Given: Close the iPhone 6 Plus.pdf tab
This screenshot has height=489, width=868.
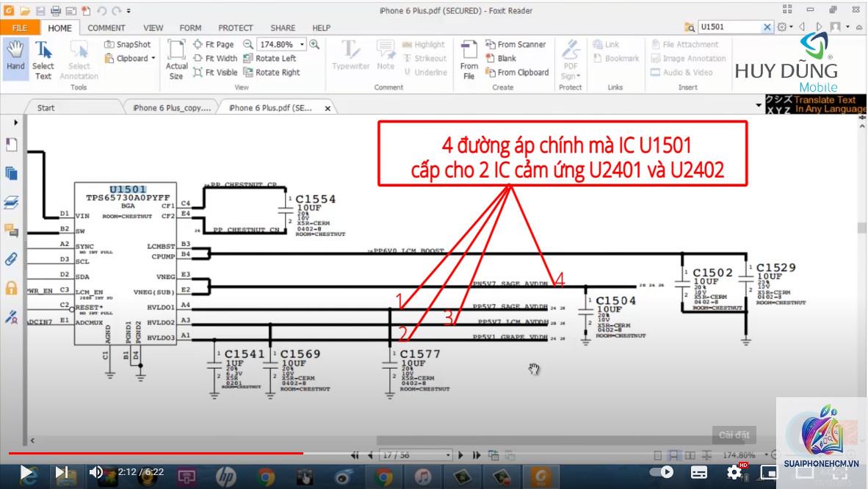Looking at the screenshot, I should [x=328, y=109].
